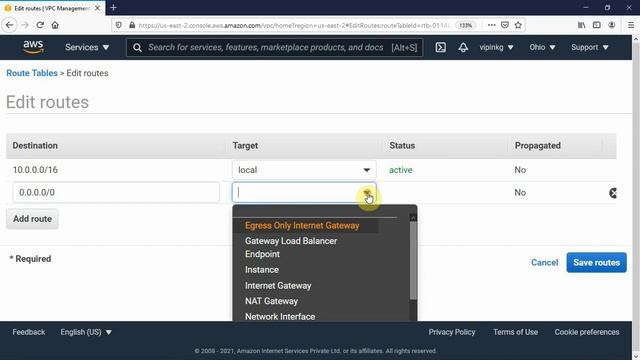This screenshot has height=360, width=640.
Task: Toggle the browser sidebar icon
Action: tap(596, 25)
